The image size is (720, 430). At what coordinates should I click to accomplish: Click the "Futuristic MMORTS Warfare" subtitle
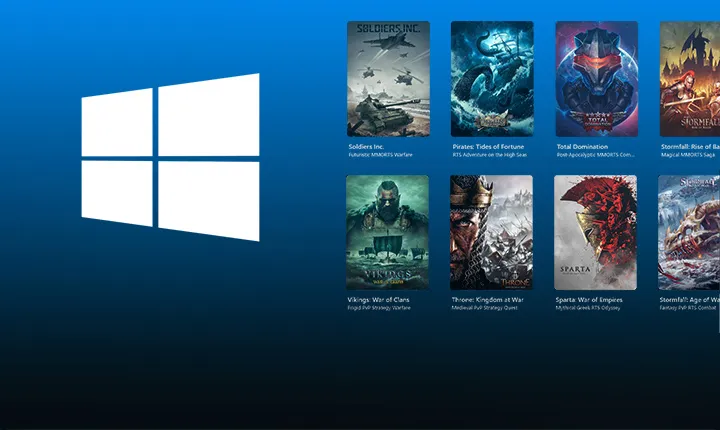click(x=380, y=155)
